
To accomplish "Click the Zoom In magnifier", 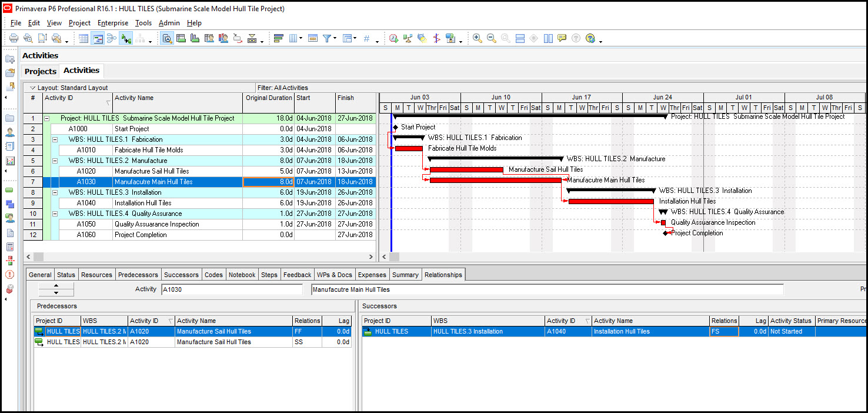I will [478, 38].
